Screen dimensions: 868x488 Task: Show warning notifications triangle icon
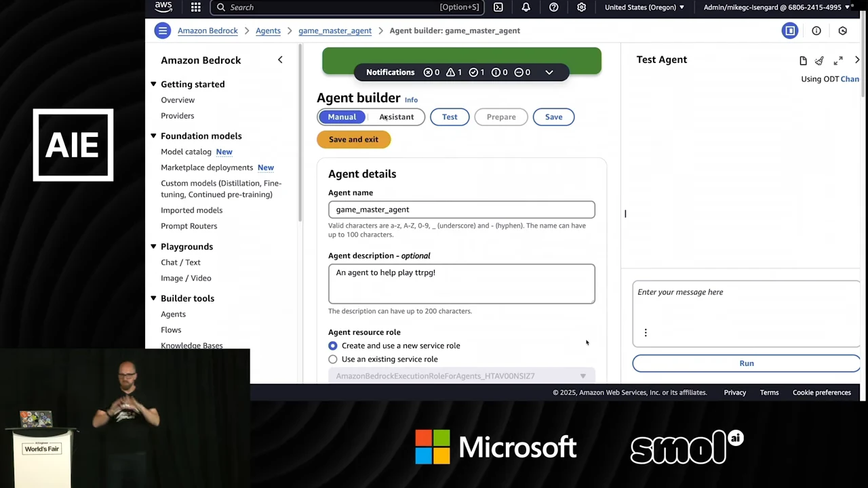pyautogui.click(x=454, y=72)
